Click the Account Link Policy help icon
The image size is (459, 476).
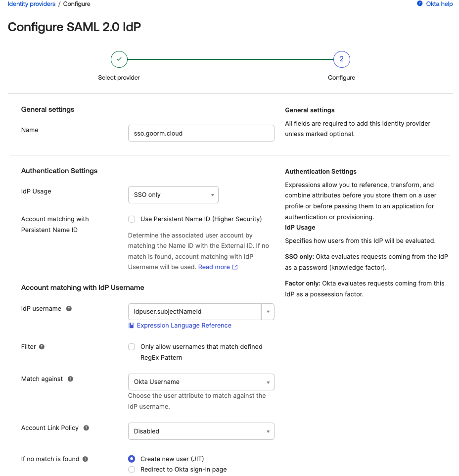click(x=86, y=428)
